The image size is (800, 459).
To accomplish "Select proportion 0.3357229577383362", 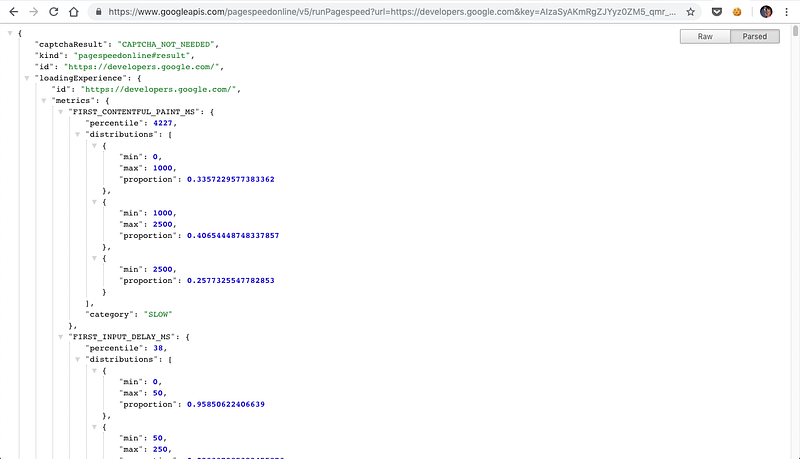I will click(x=231, y=179).
